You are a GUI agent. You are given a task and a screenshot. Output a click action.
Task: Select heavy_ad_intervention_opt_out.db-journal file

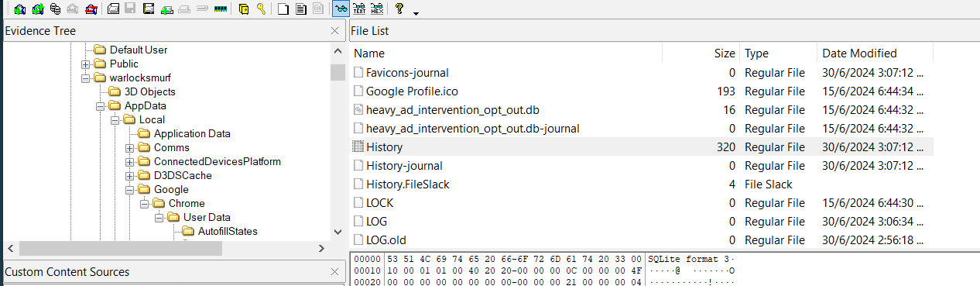click(x=472, y=129)
